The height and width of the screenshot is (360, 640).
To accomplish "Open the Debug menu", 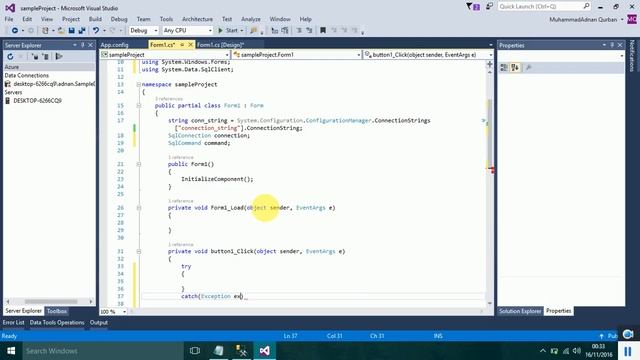I will tap(119, 19).
